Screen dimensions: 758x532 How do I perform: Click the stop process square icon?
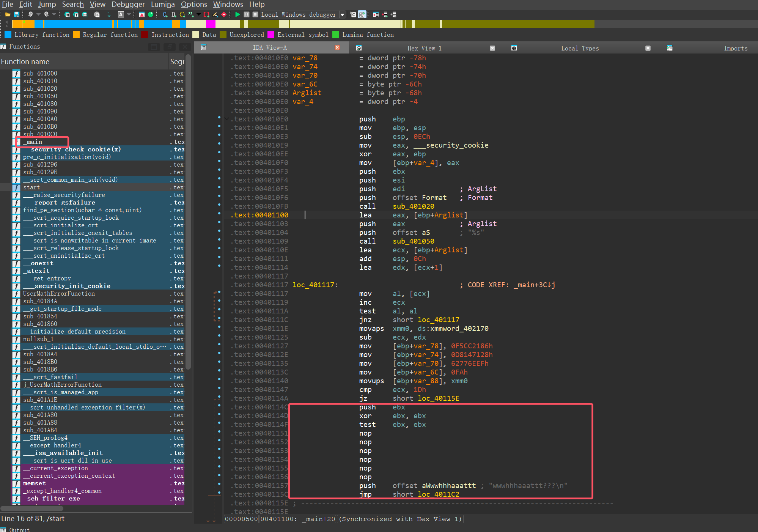pyautogui.click(x=255, y=14)
